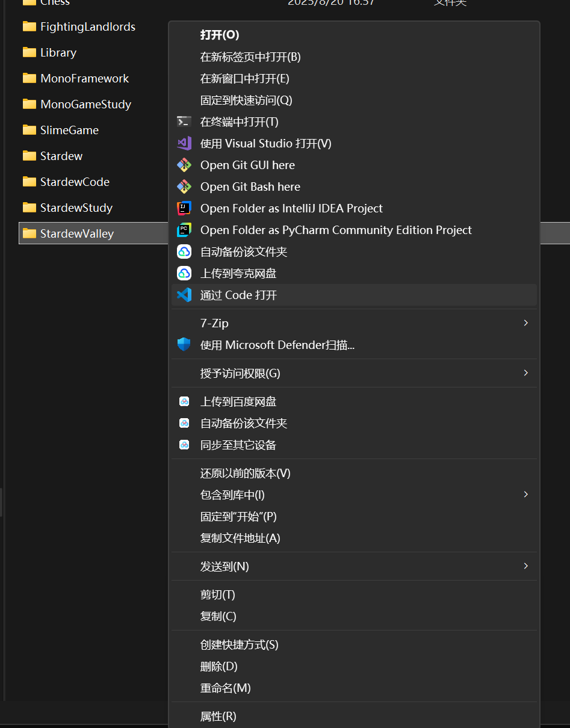Click the Baidu icon beside 自动备份该文件夹 below 上传到百度网盘
The image size is (570, 728).
[184, 423]
